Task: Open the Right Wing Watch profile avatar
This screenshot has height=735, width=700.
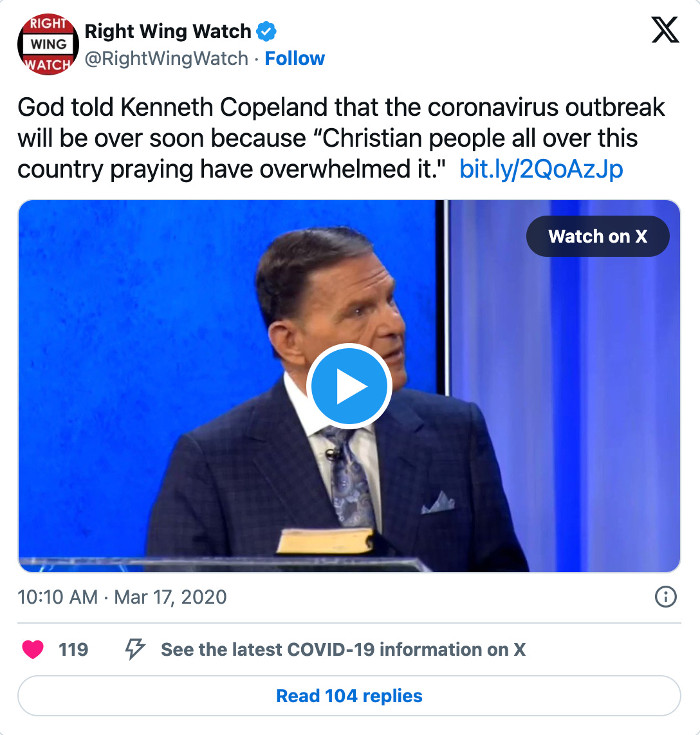Action: [48, 44]
